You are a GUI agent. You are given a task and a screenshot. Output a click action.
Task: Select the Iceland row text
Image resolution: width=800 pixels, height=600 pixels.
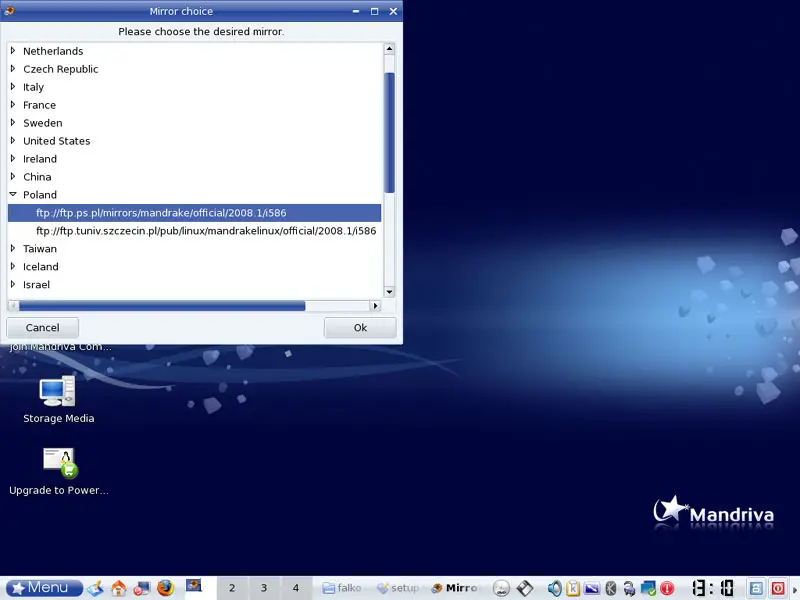(41, 266)
